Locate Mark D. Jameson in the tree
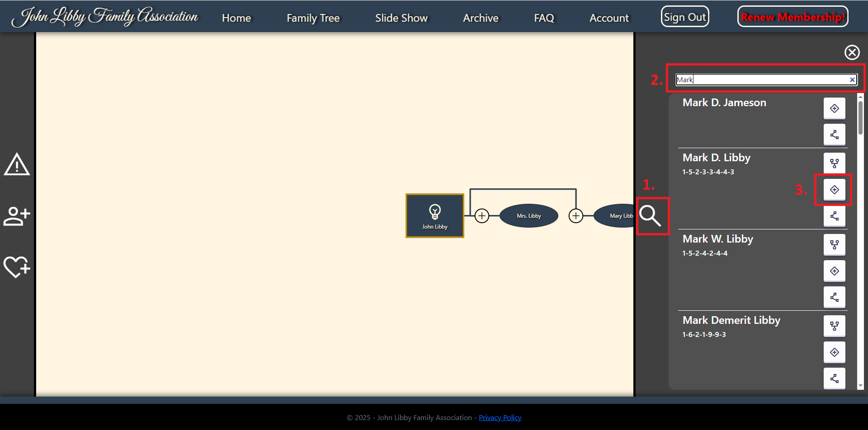868x430 pixels. coord(835,108)
